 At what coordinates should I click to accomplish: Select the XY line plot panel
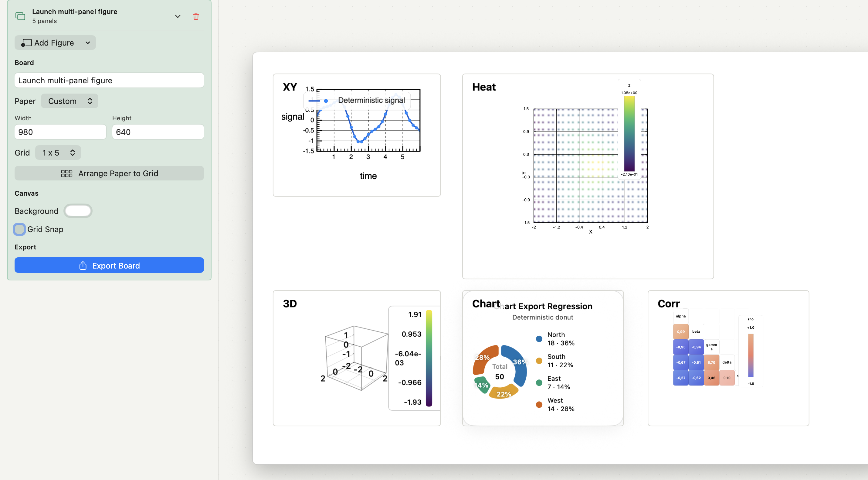357,135
